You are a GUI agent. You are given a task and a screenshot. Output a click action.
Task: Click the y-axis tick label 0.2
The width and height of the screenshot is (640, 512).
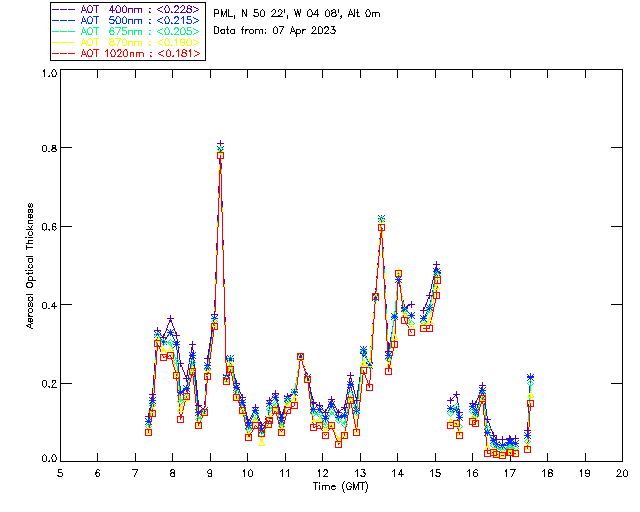tap(49, 384)
